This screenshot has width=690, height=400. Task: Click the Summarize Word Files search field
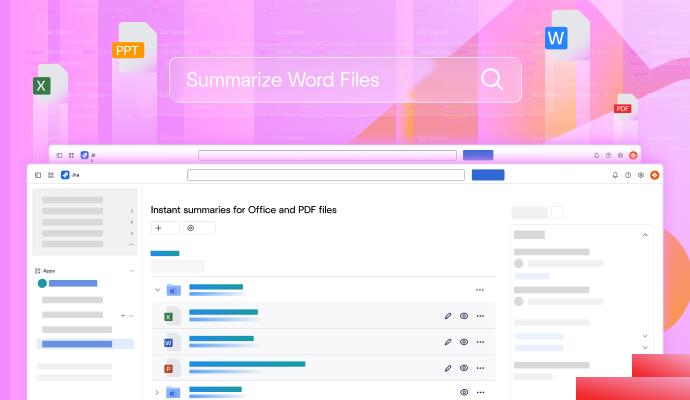pyautogui.click(x=330, y=80)
